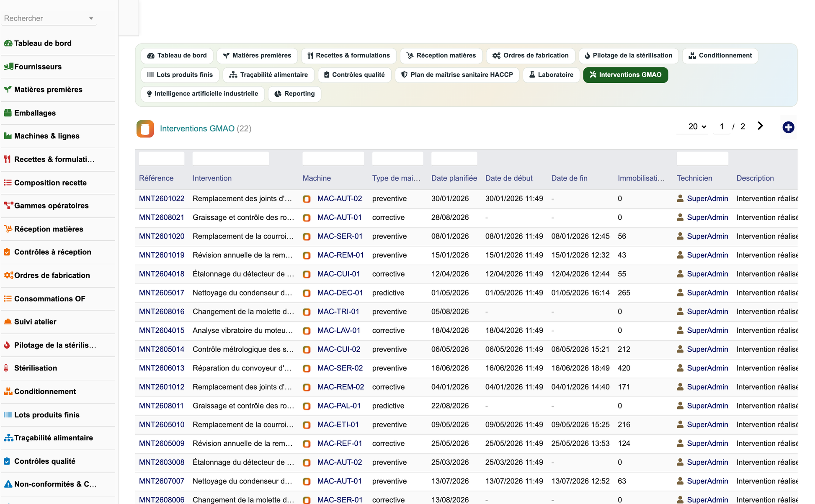This screenshot has width=815, height=504.
Task: Open the Recettes & formulations tab
Action: coord(348,56)
